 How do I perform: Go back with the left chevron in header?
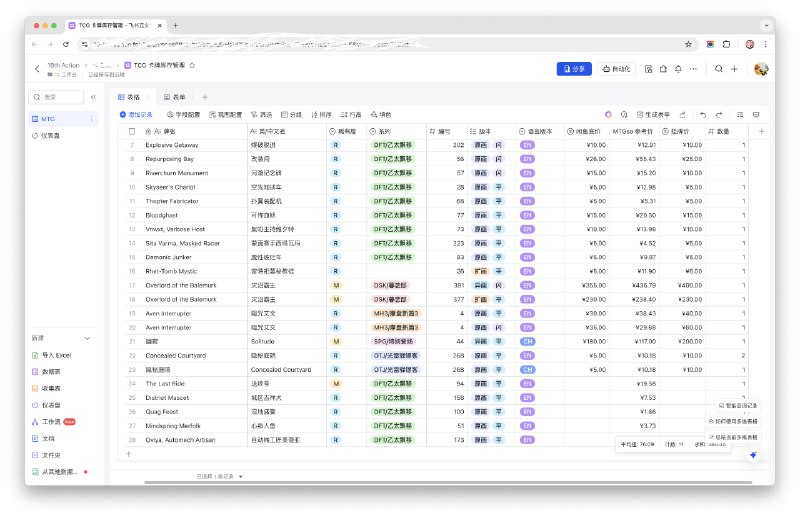[37, 68]
